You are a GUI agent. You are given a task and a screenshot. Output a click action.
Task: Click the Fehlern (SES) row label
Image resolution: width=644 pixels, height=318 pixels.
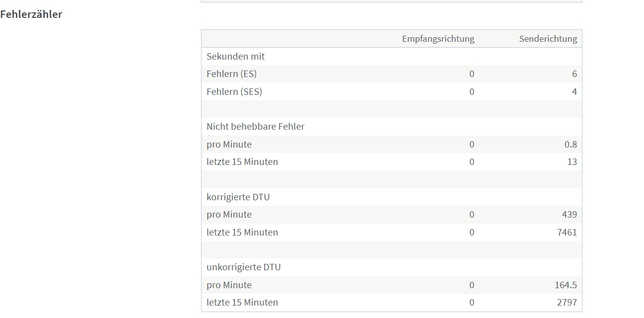(x=234, y=92)
